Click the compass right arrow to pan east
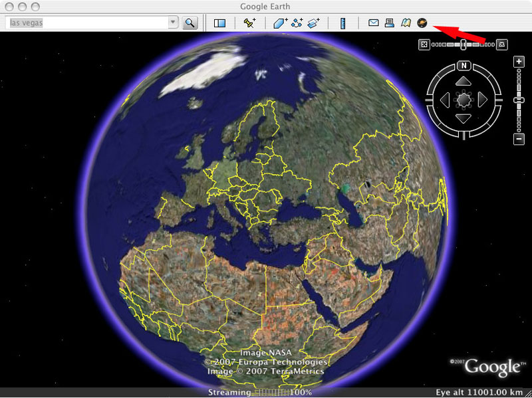Viewport: 532px width, 398px height. [x=482, y=100]
